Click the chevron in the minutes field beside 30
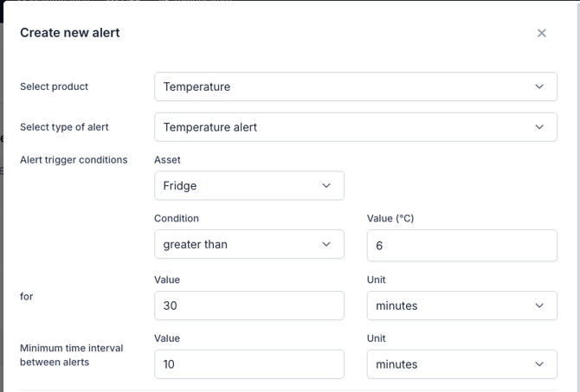This screenshot has width=580, height=392. coord(539,305)
